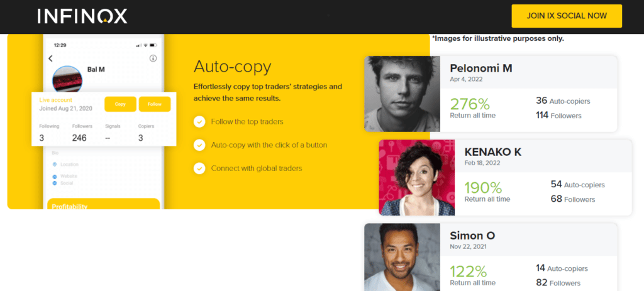Click Connect with global traders text
The width and height of the screenshot is (644, 291).
click(x=257, y=168)
